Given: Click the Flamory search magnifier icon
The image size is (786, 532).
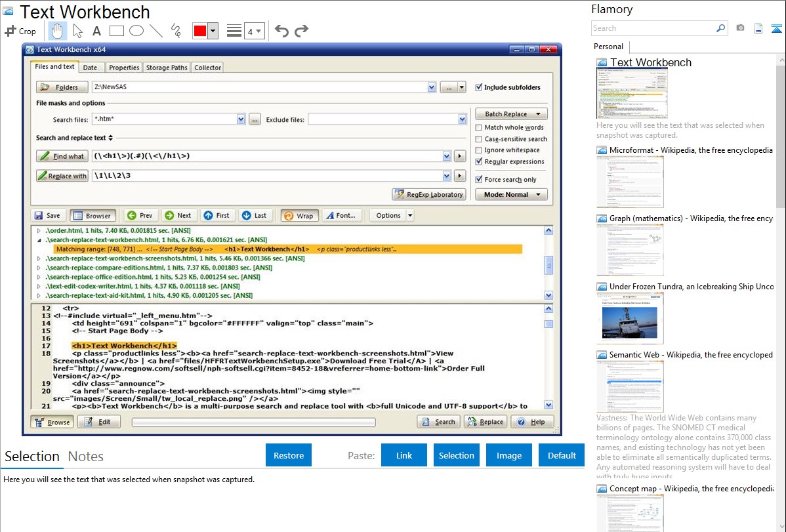Looking at the screenshot, I should click(x=720, y=28).
